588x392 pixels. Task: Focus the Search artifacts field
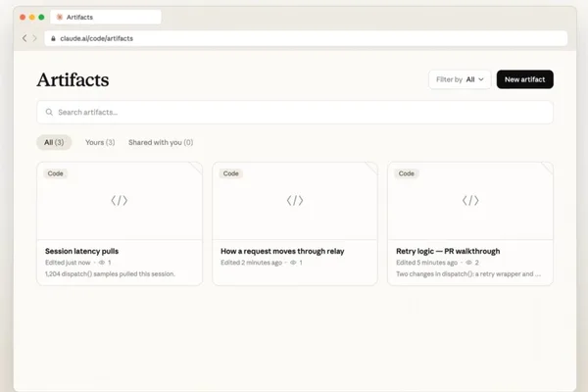[295, 112]
